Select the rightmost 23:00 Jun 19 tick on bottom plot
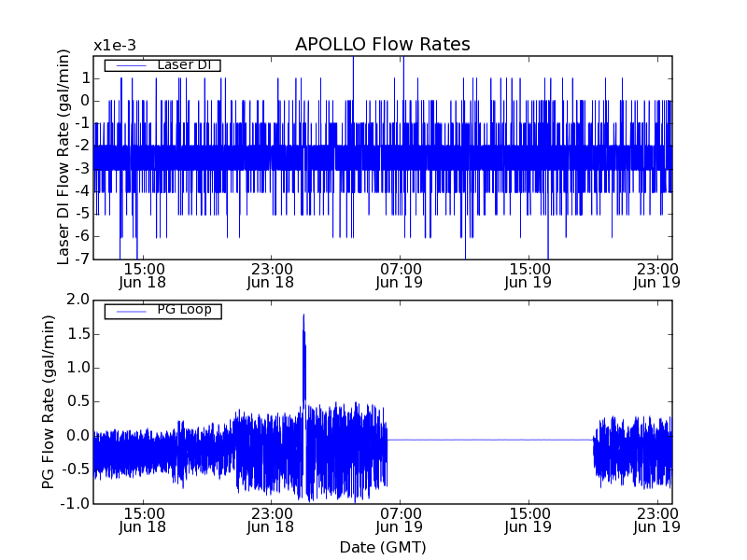The image size is (747, 560). tap(656, 519)
